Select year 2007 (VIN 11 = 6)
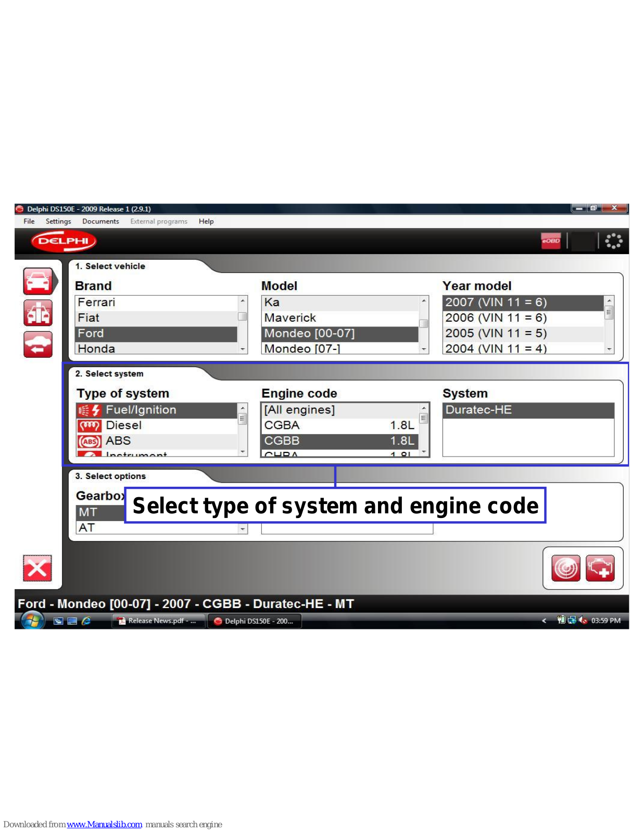Viewport: 644px width, 833px height. [523, 302]
